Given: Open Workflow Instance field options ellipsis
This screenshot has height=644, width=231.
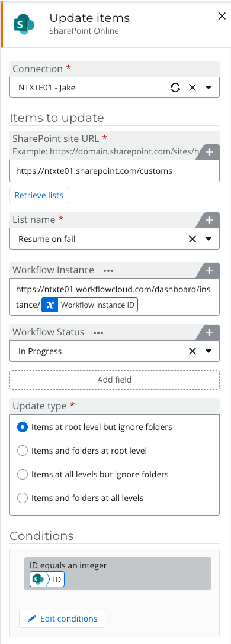Looking at the screenshot, I should pyautogui.click(x=108, y=271).
